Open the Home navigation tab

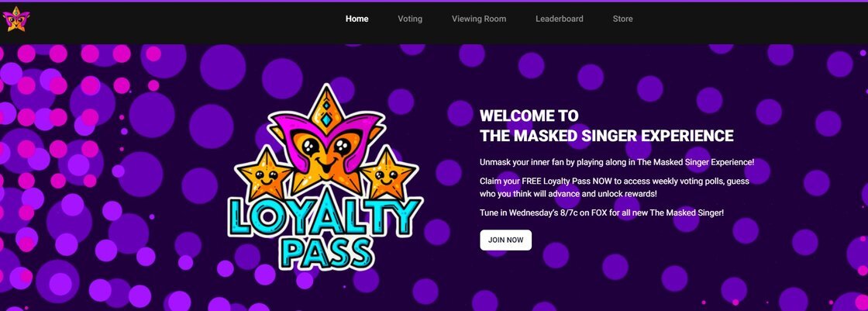[x=357, y=19]
